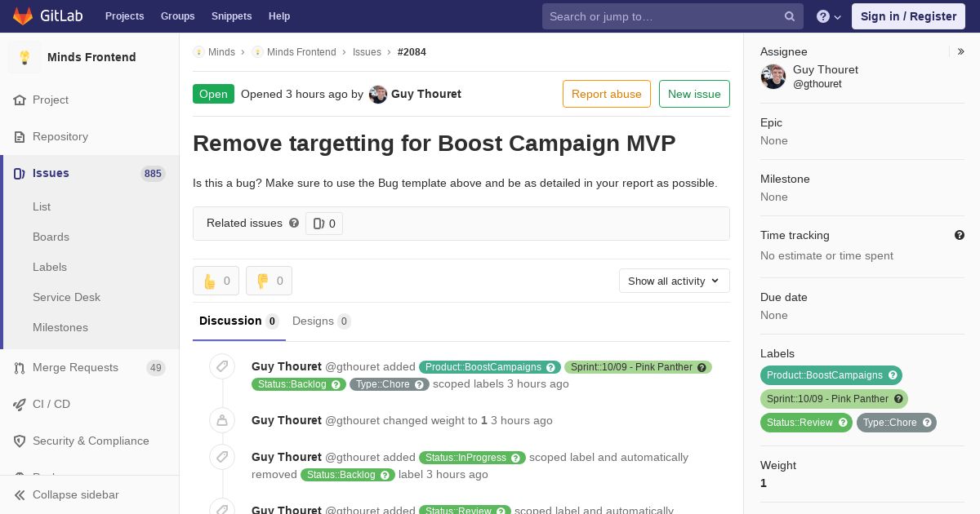Viewport: 980px width, 514px height.
Task: Click Sign in / Register button
Action: tap(908, 16)
